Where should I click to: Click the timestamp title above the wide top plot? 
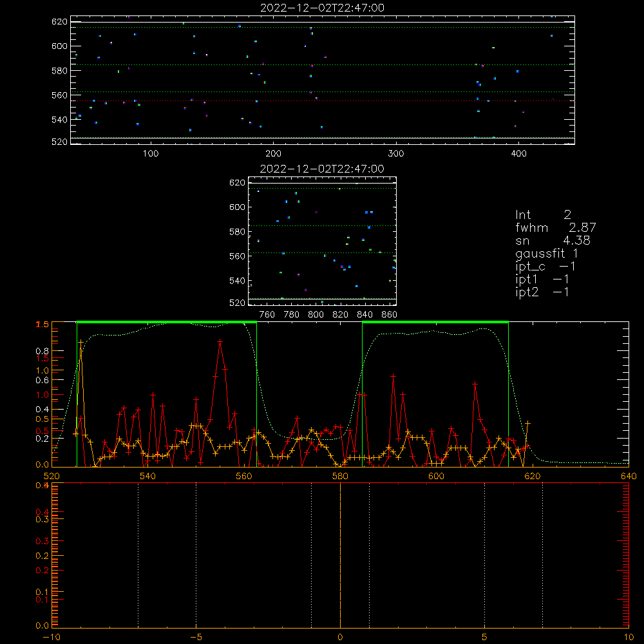(x=322, y=8)
